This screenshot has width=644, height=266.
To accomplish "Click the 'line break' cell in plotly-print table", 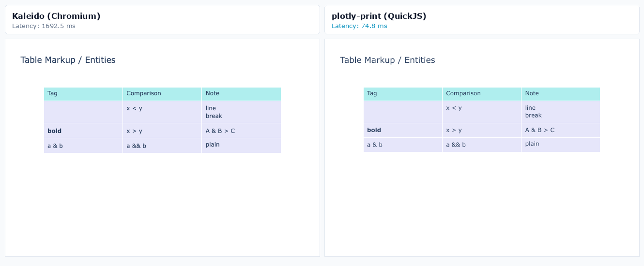I will [x=561, y=112].
